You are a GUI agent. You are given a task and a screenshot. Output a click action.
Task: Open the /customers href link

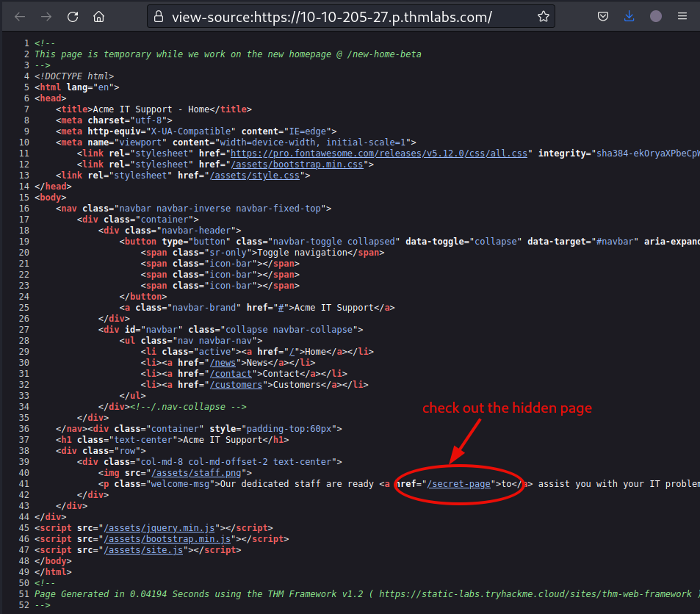tap(237, 385)
